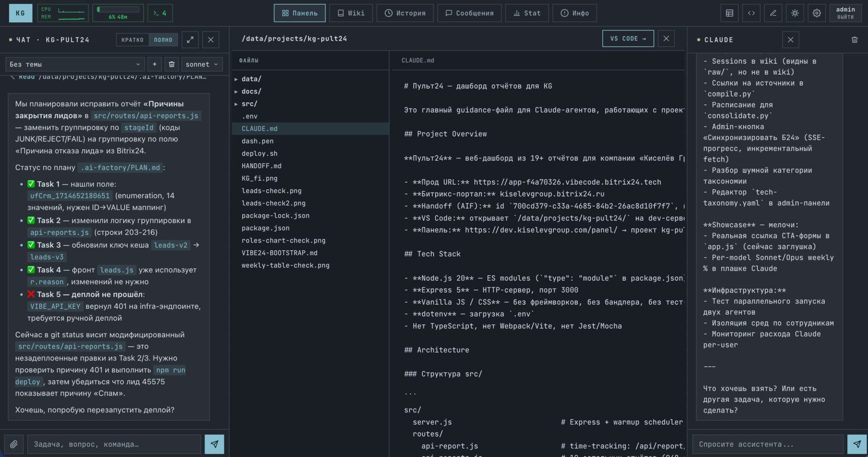Click the /data/projects/kg-pult24 path header
Image resolution: width=868 pixels, height=457 pixels.
pos(294,39)
